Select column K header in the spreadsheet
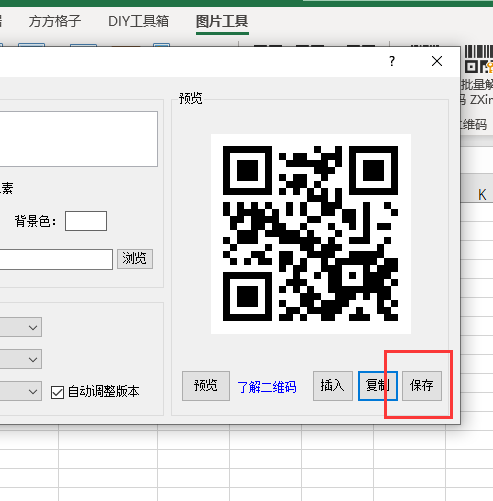This screenshot has height=501, width=493. [x=482, y=195]
